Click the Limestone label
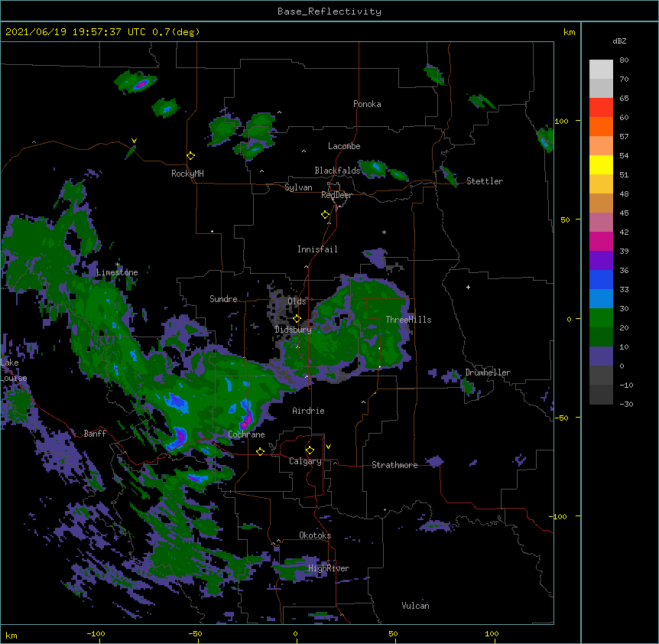The width and height of the screenshot is (659, 644). [117, 272]
